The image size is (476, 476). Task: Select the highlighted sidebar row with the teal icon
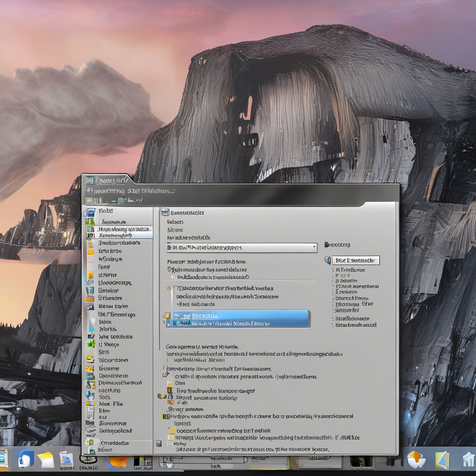pos(119,229)
